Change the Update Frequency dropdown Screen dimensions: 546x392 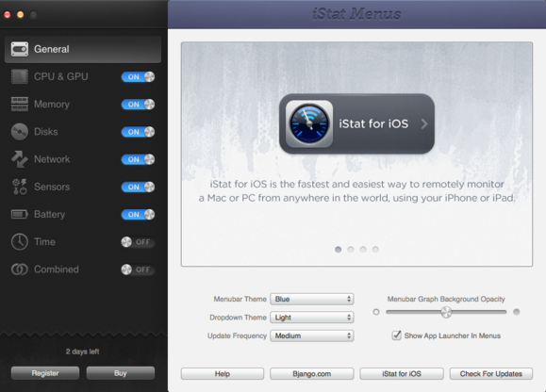[x=312, y=335]
